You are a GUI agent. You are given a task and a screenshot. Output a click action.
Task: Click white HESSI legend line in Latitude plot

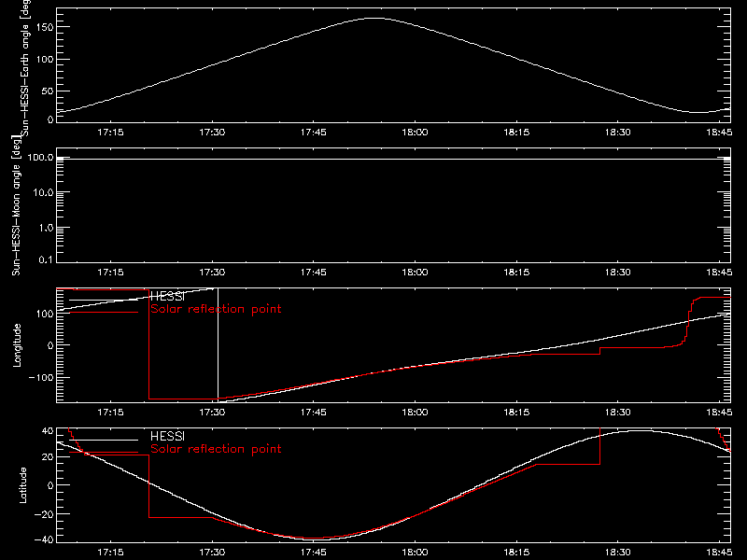coord(104,440)
